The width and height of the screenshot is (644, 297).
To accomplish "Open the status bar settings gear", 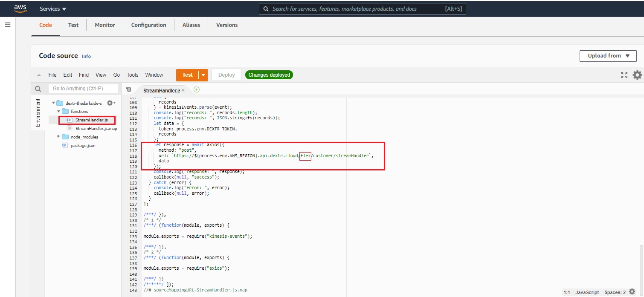I will 632,292.
